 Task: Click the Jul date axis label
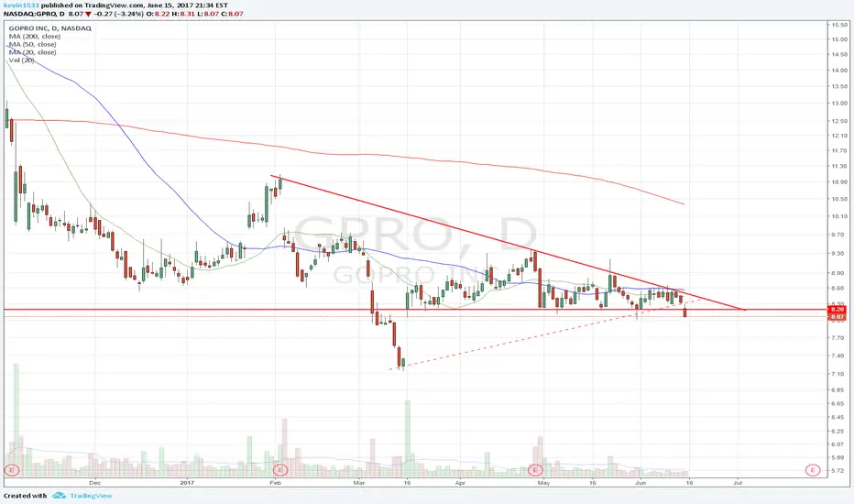739,483
